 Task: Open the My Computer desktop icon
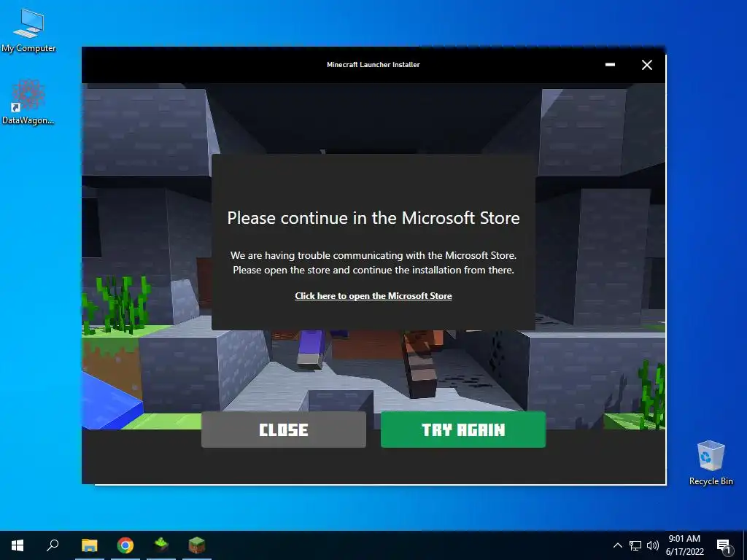(x=28, y=31)
